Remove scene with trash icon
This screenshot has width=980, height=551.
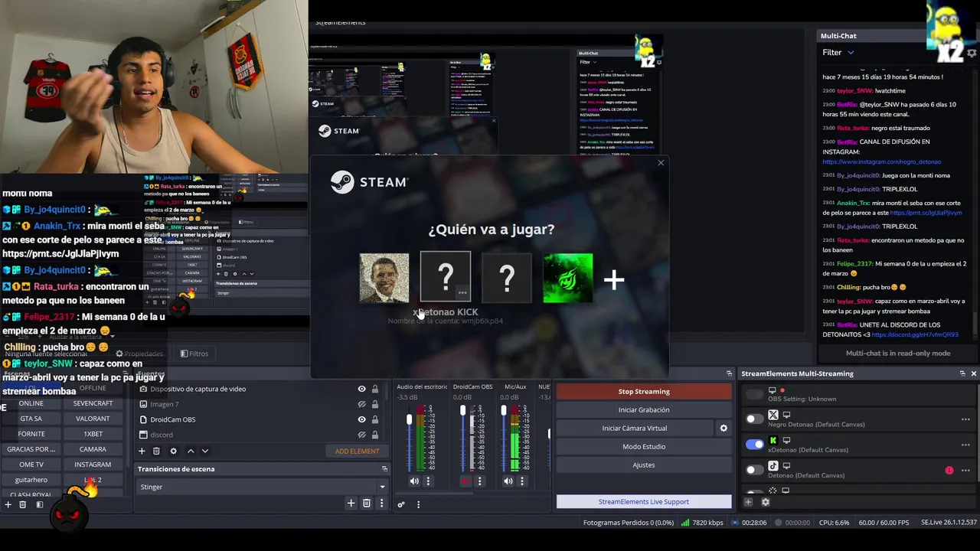click(x=22, y=504)
